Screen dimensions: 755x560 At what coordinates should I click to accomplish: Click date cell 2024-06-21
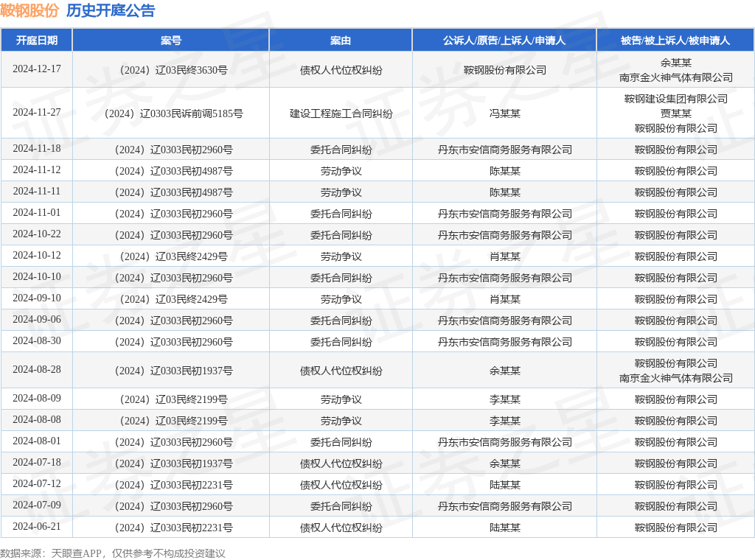(x=37, y=526)
